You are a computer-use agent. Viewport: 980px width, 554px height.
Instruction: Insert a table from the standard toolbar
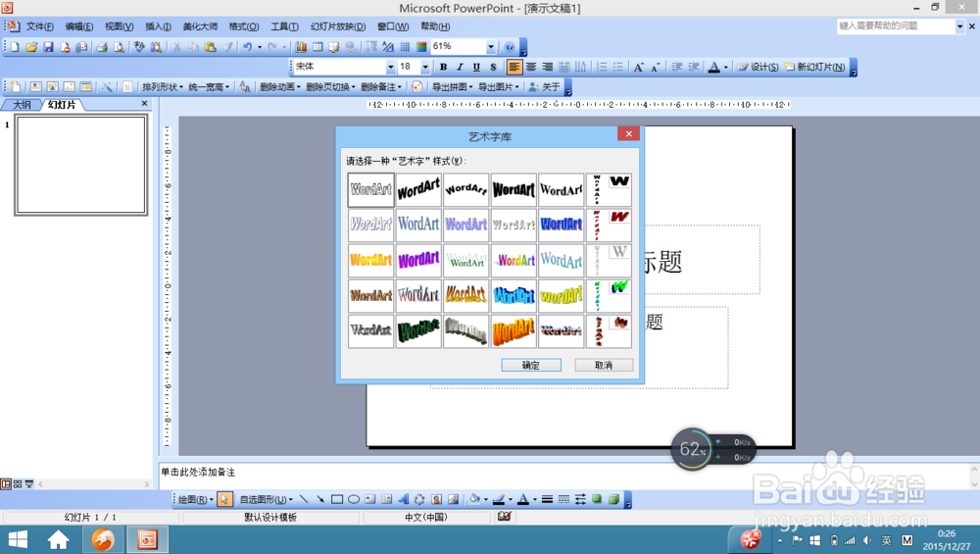[x=318, y=47]
